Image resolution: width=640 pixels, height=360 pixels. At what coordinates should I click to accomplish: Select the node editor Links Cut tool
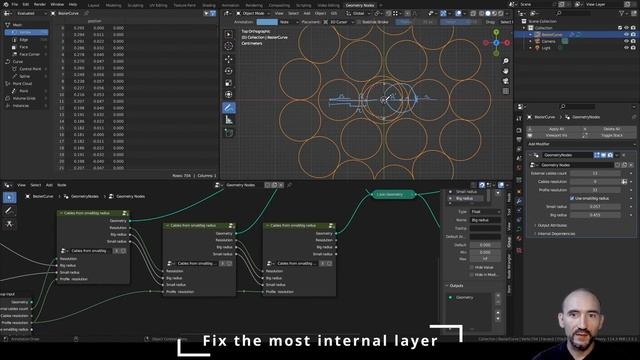click(x=9, y=224)
